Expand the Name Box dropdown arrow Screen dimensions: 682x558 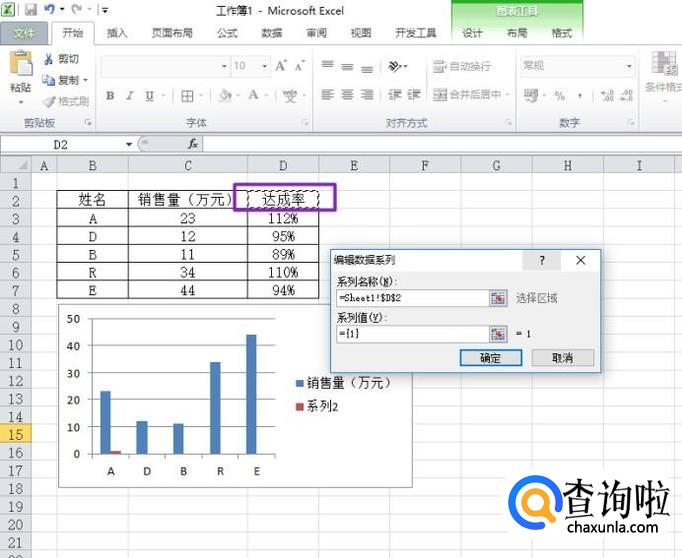pyautogui.click(x=129, y=144)
